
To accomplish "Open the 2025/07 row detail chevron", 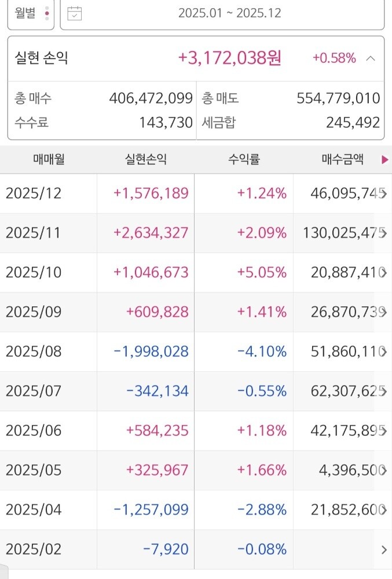I will pyautogui.click(x=384, y=391).
